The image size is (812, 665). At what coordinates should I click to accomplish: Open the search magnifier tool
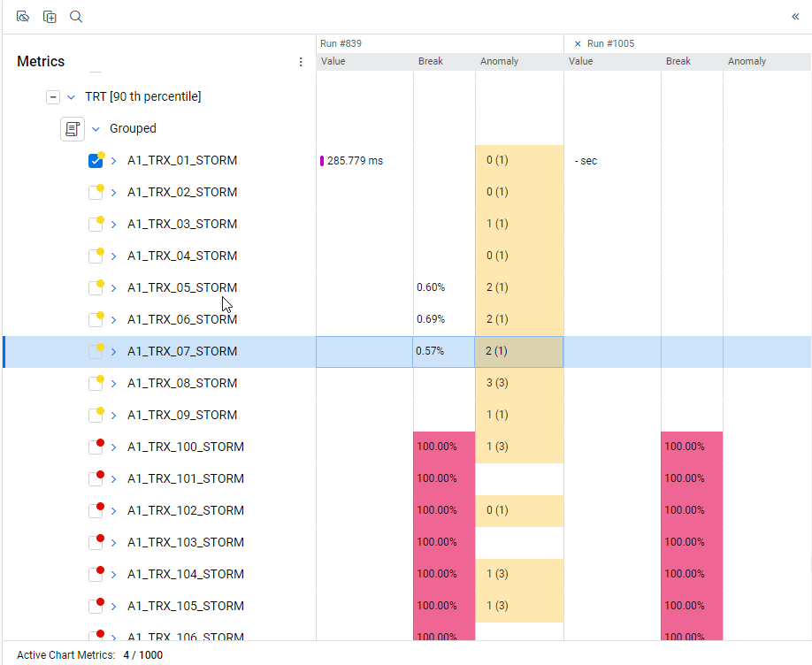76,17
